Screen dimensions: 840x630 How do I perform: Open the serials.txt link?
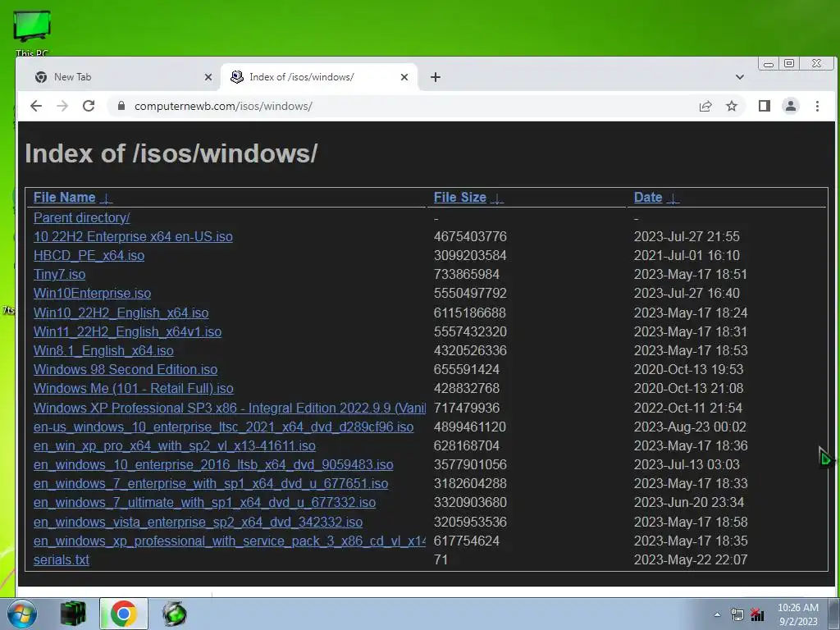61,559
